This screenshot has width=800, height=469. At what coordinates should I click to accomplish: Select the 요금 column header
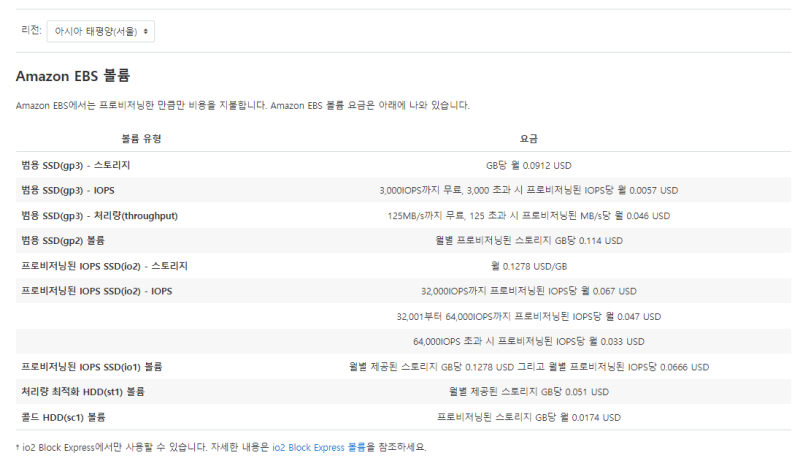[x=529, y=139]
